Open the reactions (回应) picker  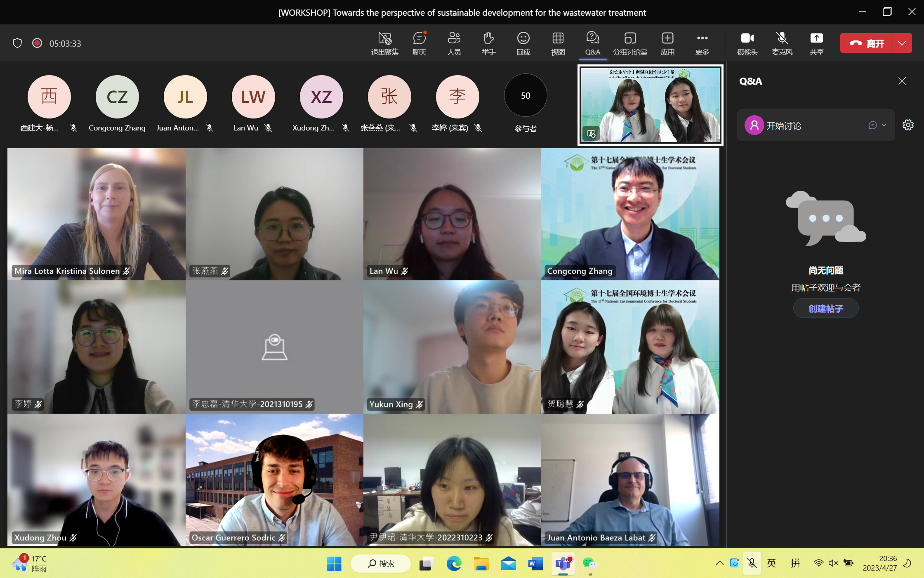(x=523, y=43)
